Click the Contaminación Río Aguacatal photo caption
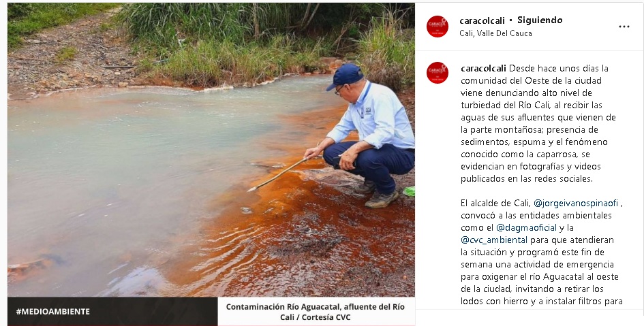Image resolution: width=644 pixels, height=326 pixels. (x=316, y=312)
